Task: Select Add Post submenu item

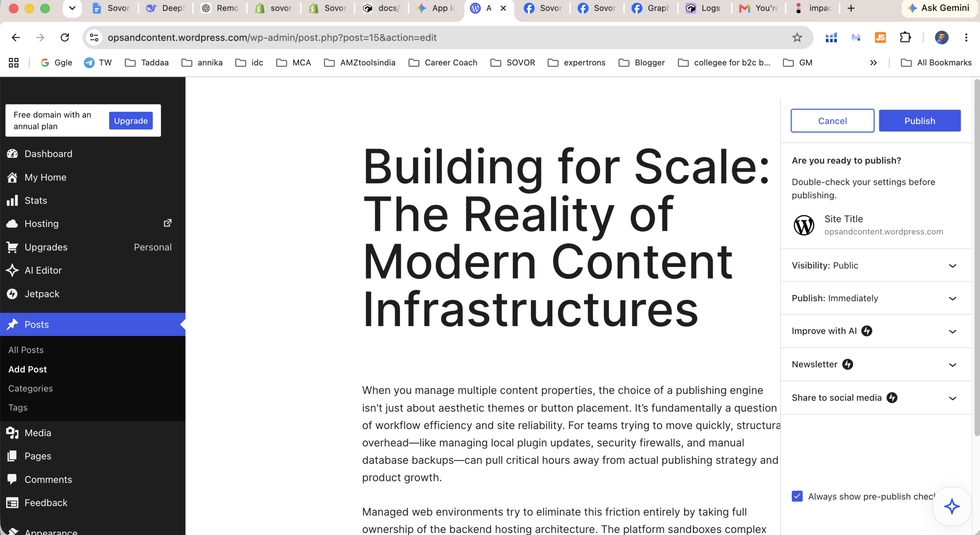Action: pyautogui.click(x=28, y=369)
